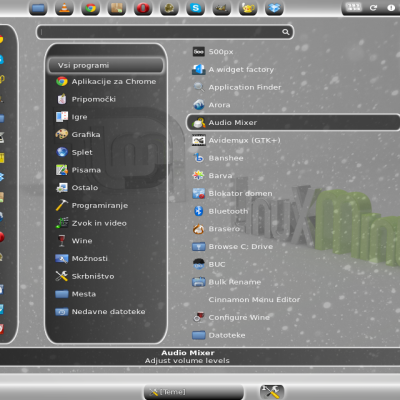Click the wine glass icon beside Wine
The width and height of the screenshot is (400, 400).
[x=62, y=241]
